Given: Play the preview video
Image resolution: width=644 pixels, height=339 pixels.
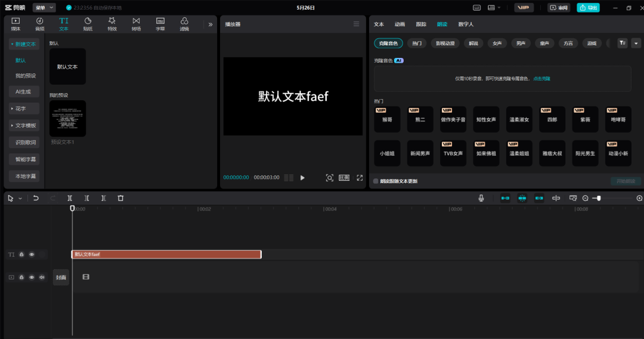Looking at the screenshot, I should coord(302,178).
